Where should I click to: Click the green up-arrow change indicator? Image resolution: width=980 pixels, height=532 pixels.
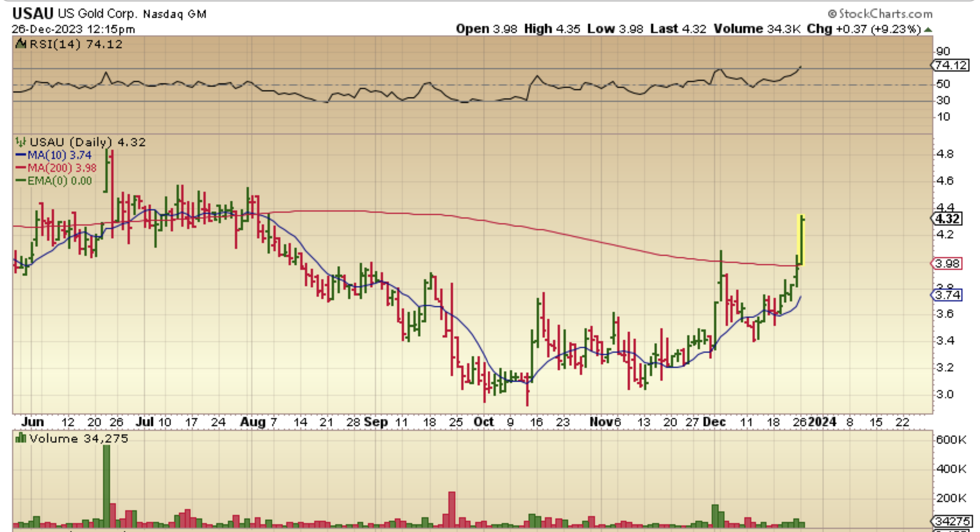928,30
